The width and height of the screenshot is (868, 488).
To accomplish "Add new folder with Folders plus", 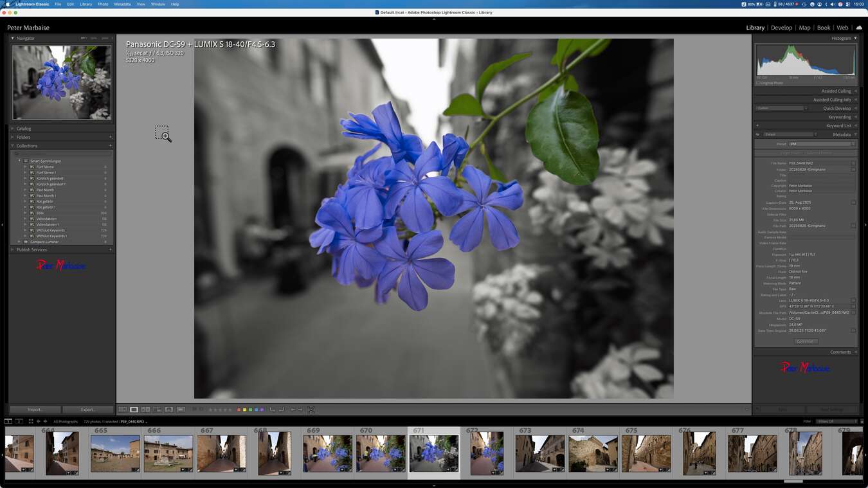I will click(x=111, y=137).
